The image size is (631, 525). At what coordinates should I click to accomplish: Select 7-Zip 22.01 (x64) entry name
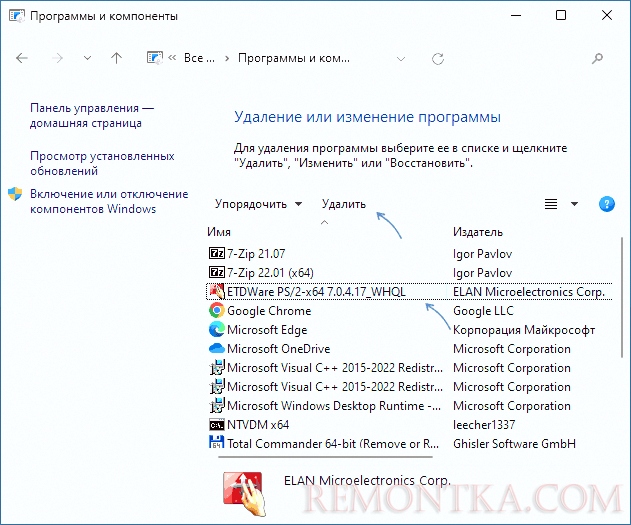tap(270, 273)
